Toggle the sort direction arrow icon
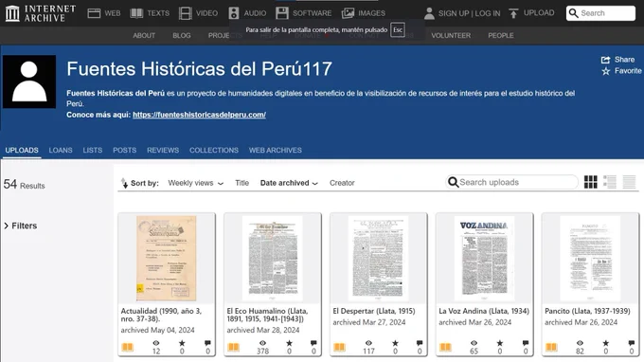644x362 pixels. pyautogui.click(x=124, y=183)
